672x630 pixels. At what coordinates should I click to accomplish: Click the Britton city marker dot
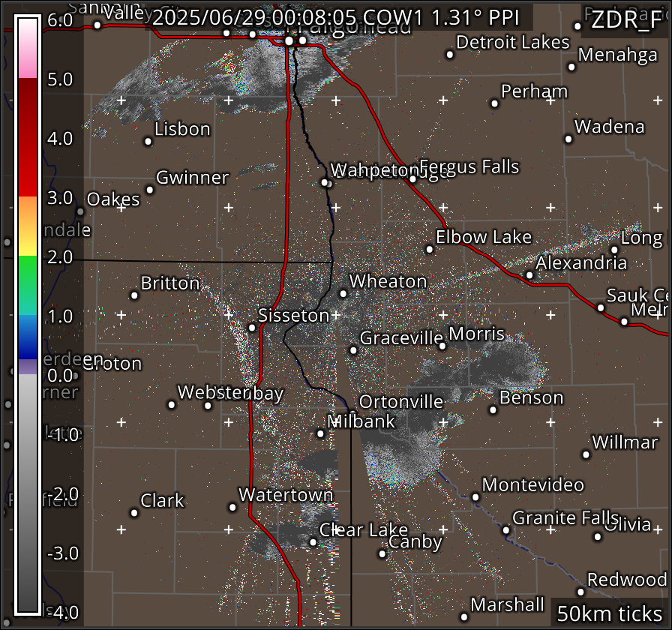(x=135, y=295)
